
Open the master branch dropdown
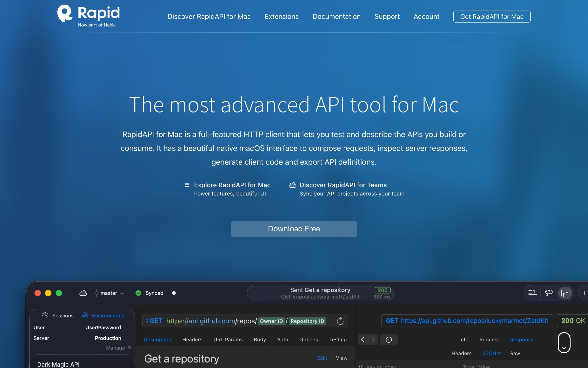110,293
